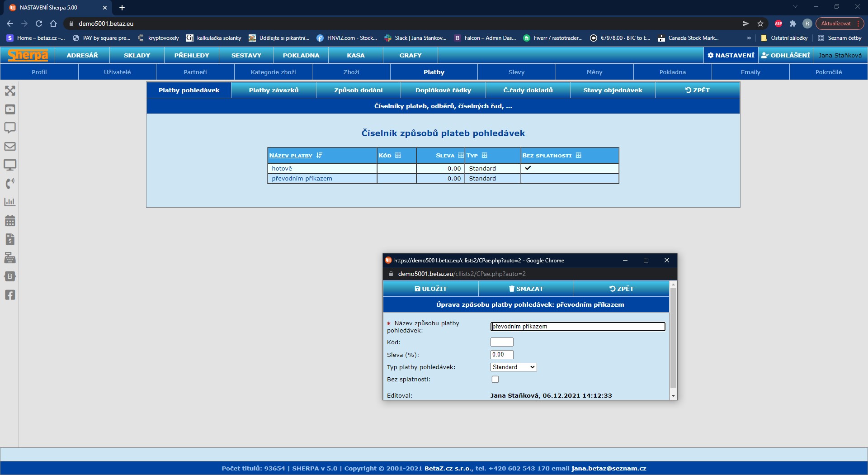The height and width of the screenshot is (475, 868).
Task: Switch to Platby závazků tab
Action: tap(274, 90)
